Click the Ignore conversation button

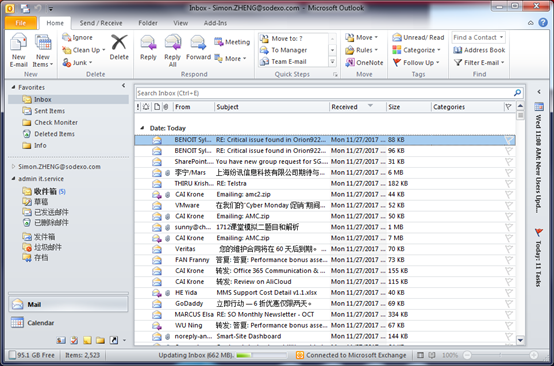click(x=77, y=37)
